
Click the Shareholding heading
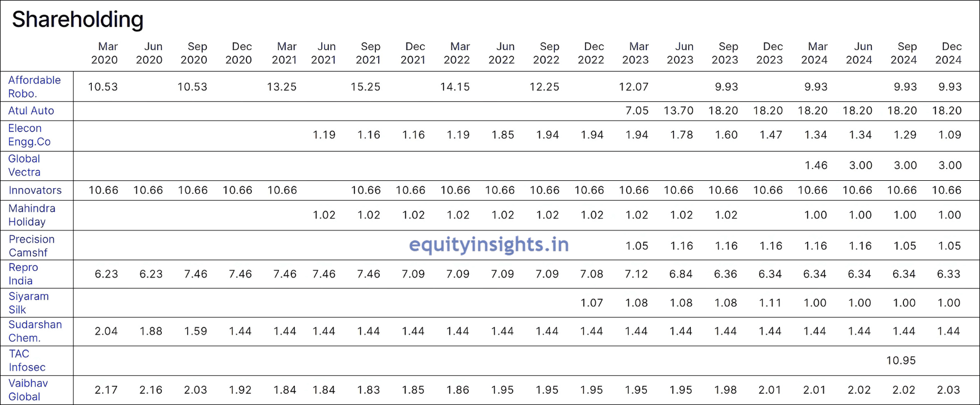(78, 20)
